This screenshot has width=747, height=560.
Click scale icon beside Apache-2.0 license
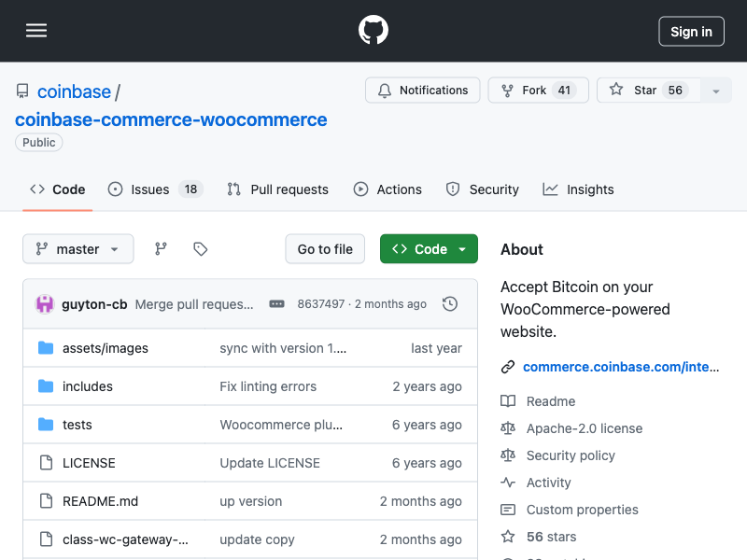coord(508,428)
